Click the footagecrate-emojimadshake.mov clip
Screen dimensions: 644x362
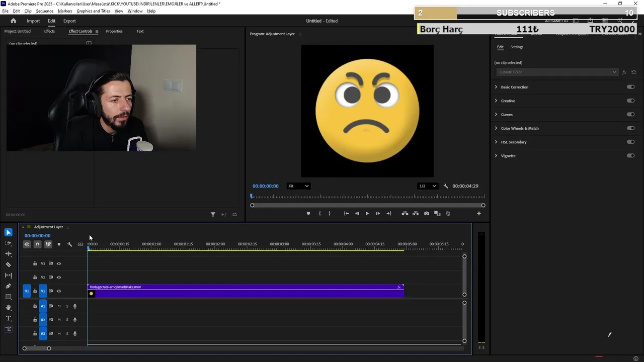[246, 291]
